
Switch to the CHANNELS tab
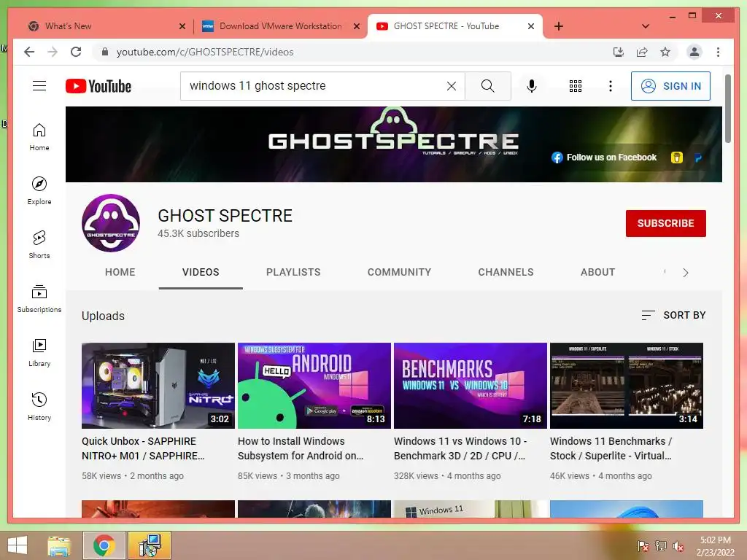506,273
